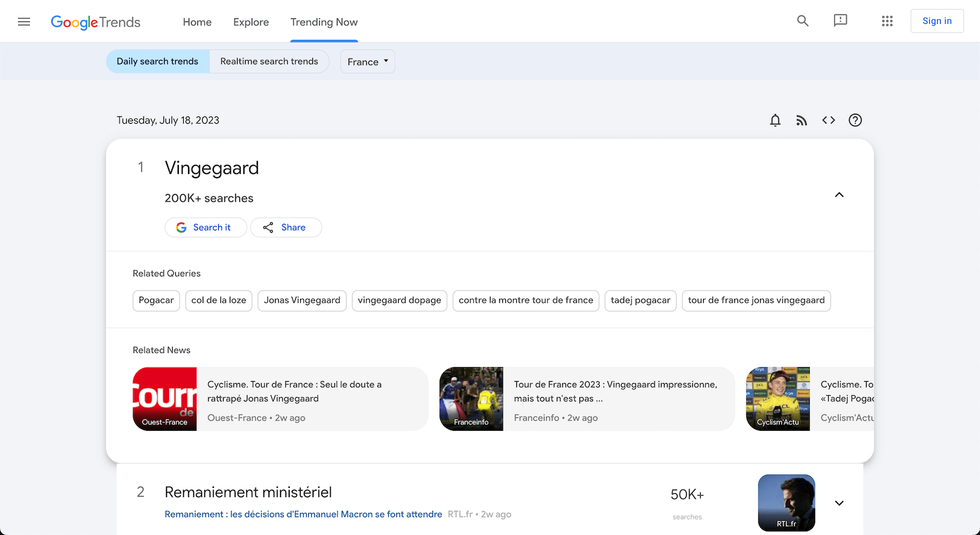Viewport: 980px width, 535px height.
Task: Go to the Home tab
Action: pyautogui.click(x=197, y=22)
